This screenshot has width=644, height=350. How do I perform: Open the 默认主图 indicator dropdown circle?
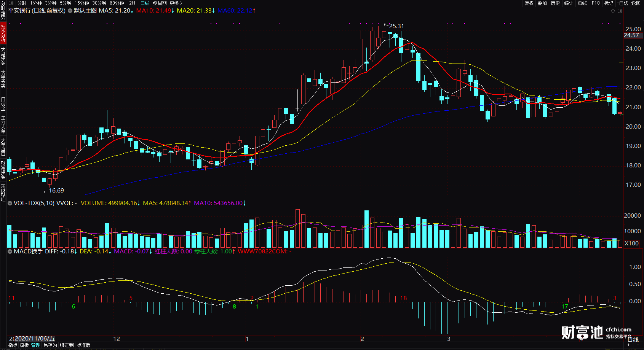(x=70, y=11)
